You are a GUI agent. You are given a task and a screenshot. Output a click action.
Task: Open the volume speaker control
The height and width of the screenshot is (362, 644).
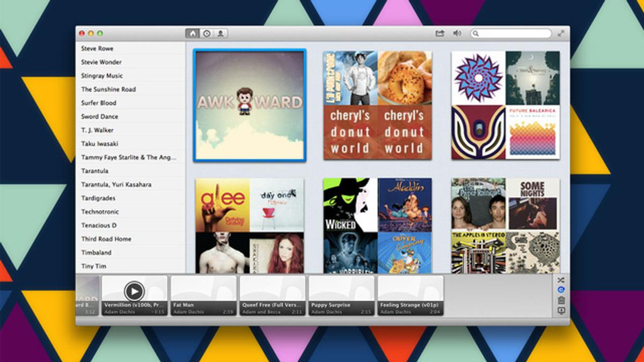457,33
